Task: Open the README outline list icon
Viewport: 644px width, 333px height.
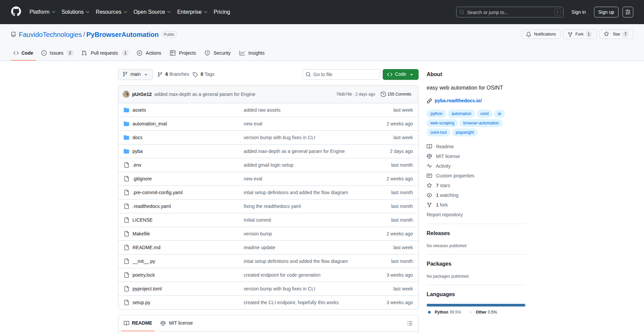Action: pos(410,323)
